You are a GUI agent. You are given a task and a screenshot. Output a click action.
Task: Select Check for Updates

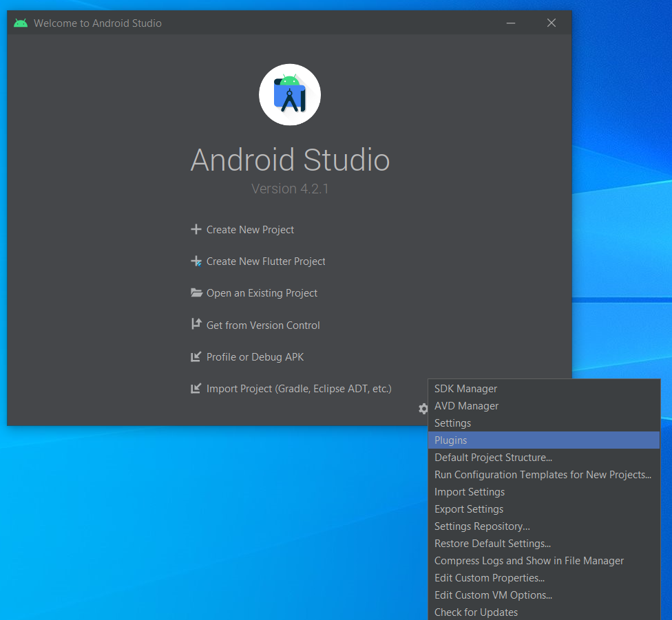544,612
